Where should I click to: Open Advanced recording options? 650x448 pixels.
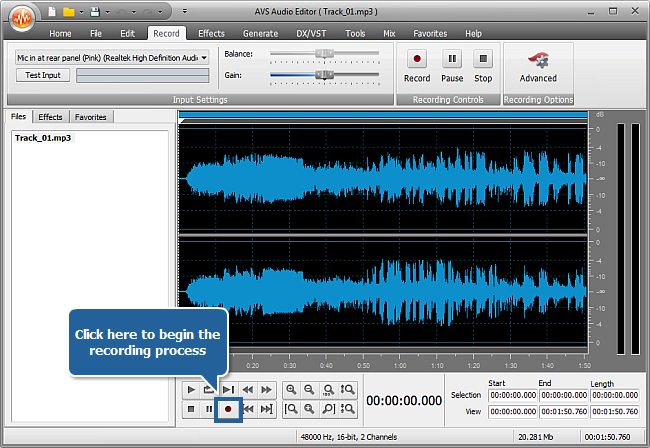tap(538, 66)
